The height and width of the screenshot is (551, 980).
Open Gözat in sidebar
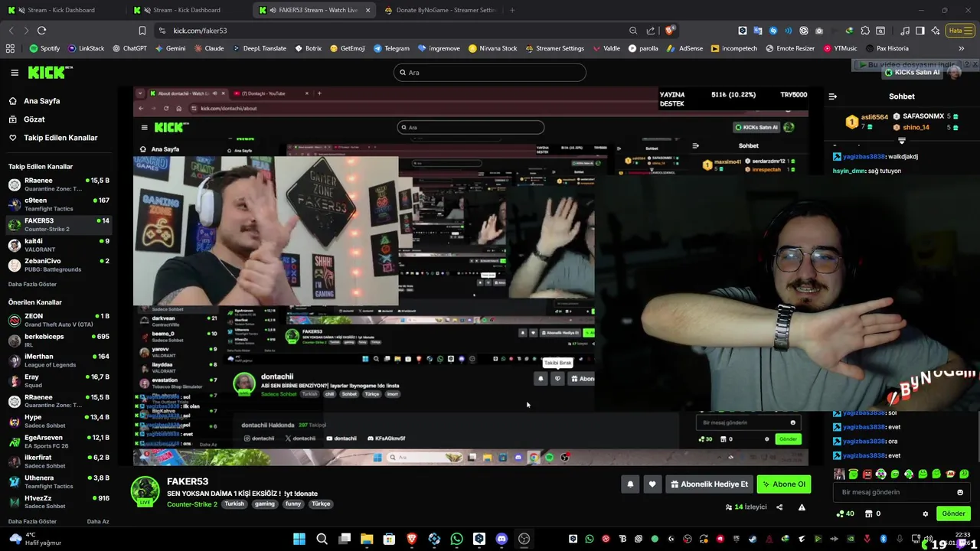pyautogui.click(x=34, y=119)
